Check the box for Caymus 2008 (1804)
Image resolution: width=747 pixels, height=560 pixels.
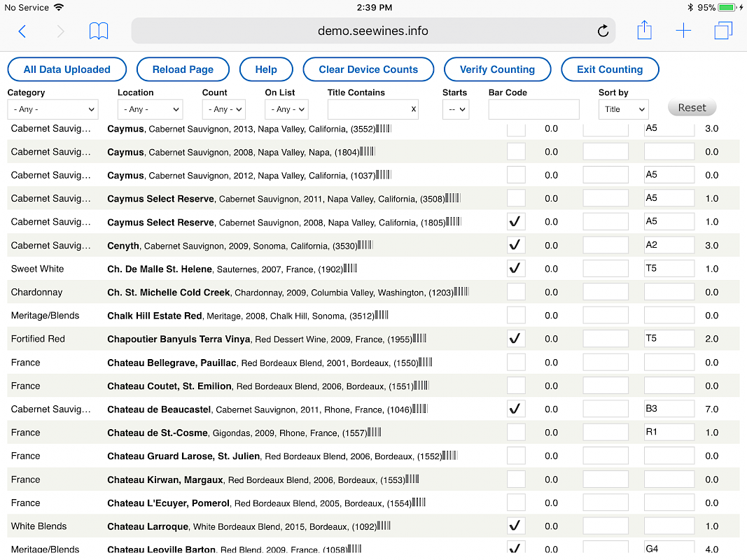pos(516,151)
